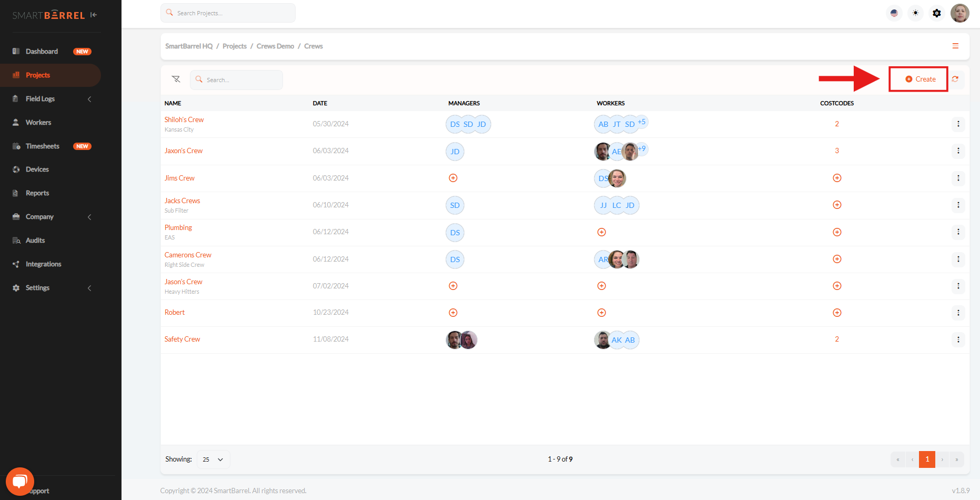This screenshot has height=500, width=980.
Task: Expand the Field Logs submenu chevron
Action: (x=89, y=99)
